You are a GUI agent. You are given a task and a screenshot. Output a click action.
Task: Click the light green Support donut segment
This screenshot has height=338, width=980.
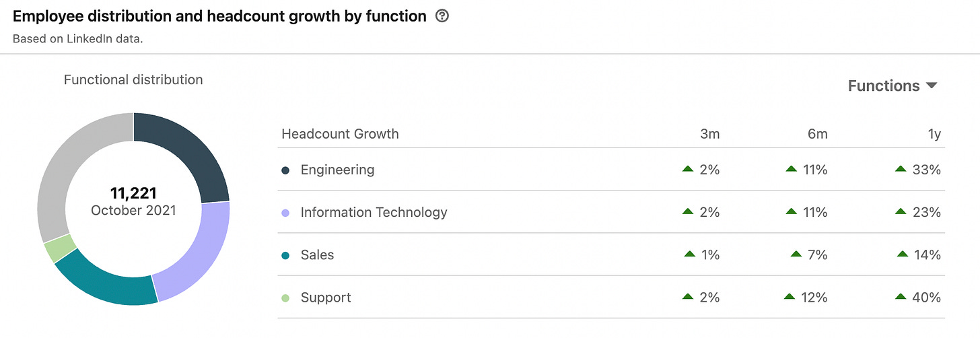coord(59,248)
